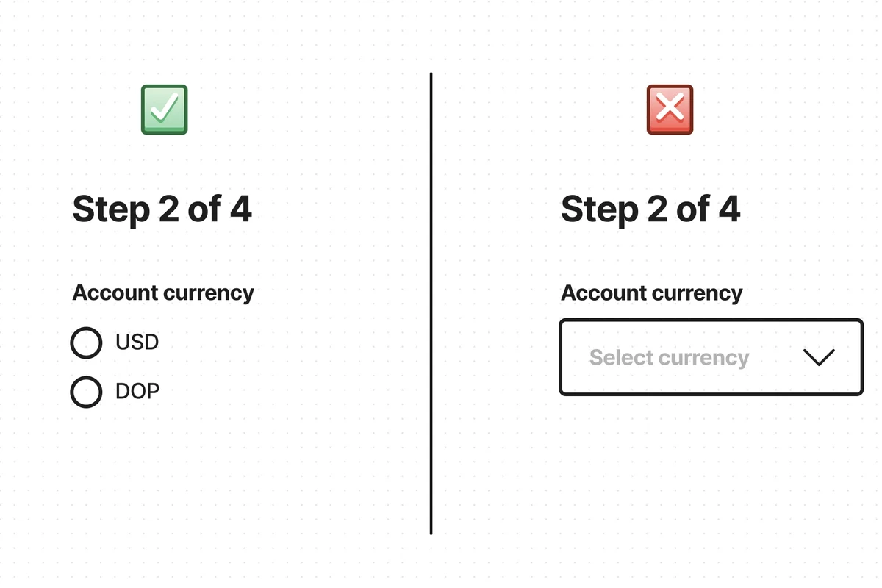Click the right 'Step 2 of 4' heading
Image resolution: width=882 pixels, height=588 pixels.
(x=650, y=209)
